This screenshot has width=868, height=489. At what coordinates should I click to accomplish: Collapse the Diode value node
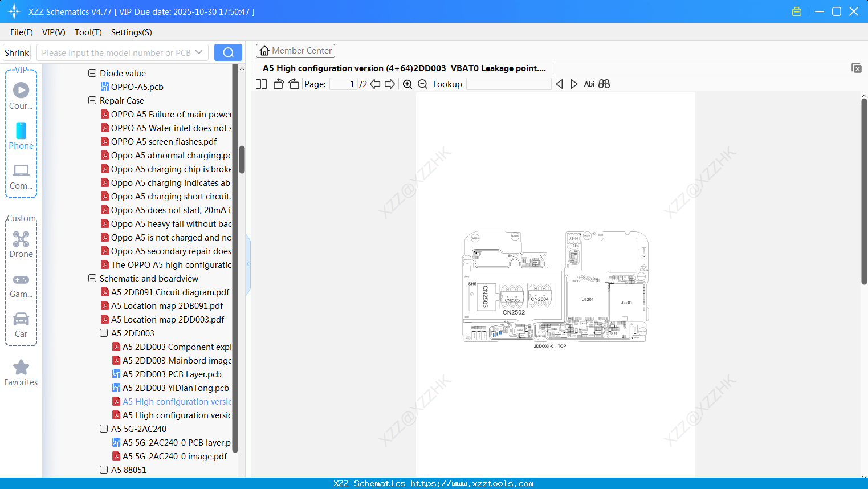tap(92, 74)
